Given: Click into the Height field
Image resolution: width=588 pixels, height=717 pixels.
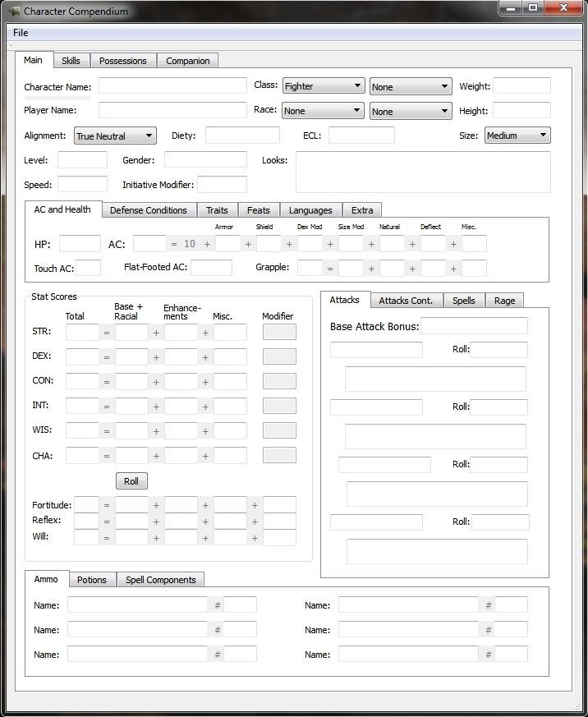Looking at the screenshot, I should tap(521, 110).
